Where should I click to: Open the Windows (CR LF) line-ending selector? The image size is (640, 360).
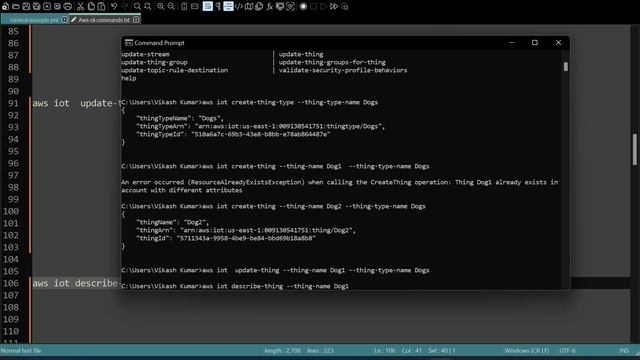click(527, 351)
